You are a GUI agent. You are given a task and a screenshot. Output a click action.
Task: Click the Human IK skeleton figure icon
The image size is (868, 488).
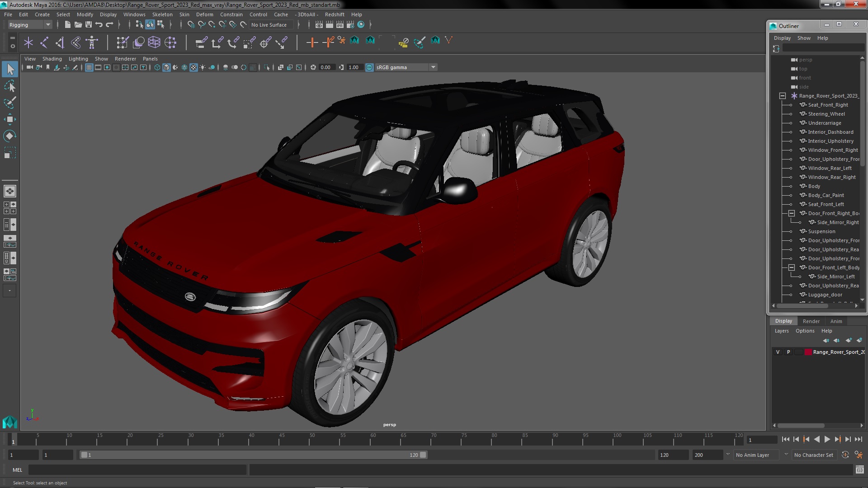(x=92, y=43)
